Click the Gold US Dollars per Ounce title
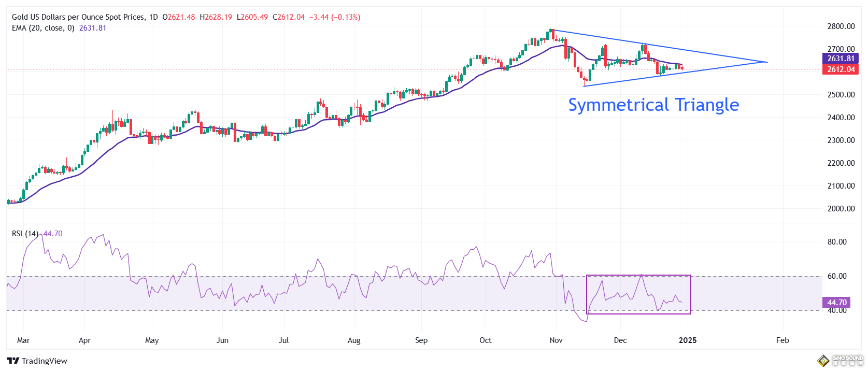This screenshot has width=868, height=372. coord(78,17)
